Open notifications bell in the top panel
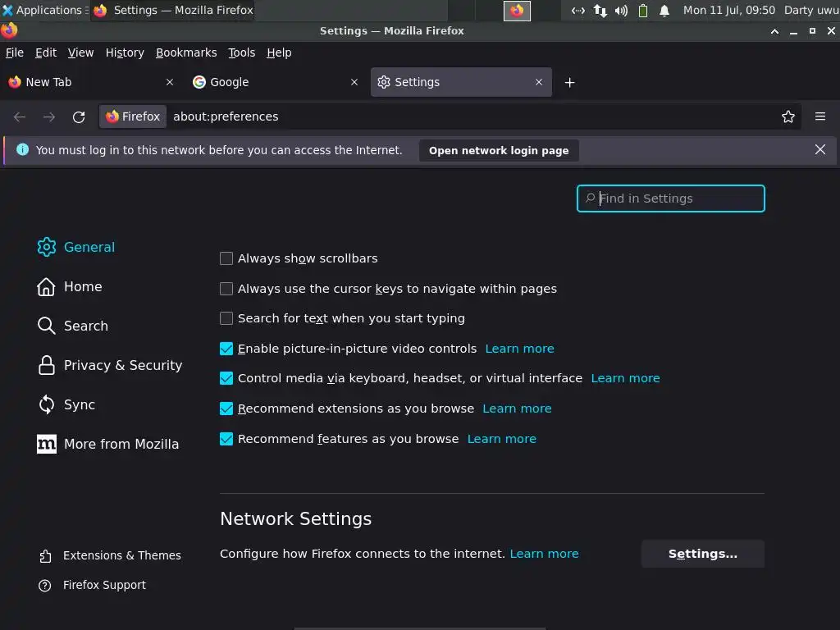The width and height of the screenshot is (840, 630). 664,11
